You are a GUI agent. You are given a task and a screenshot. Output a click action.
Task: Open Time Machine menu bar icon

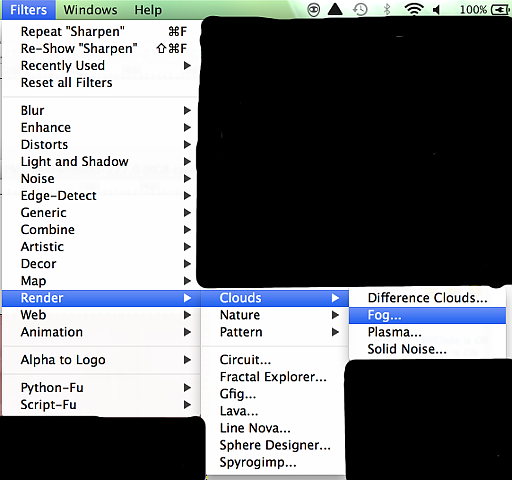point(360,9)
